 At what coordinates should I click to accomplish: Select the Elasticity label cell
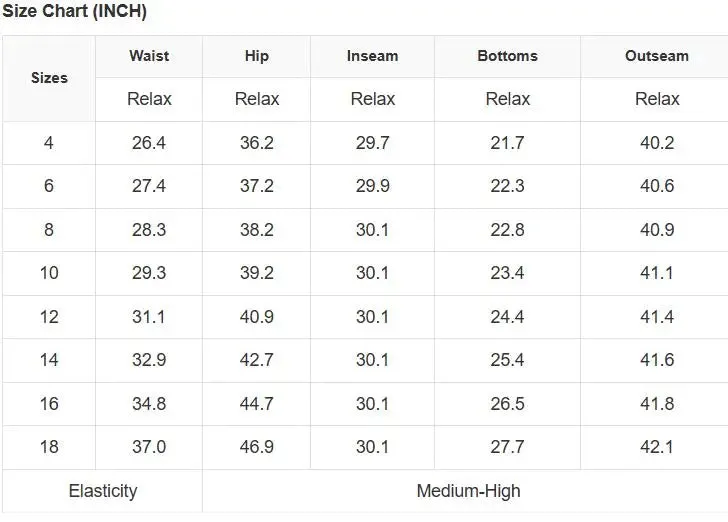[x=103, y=491]
